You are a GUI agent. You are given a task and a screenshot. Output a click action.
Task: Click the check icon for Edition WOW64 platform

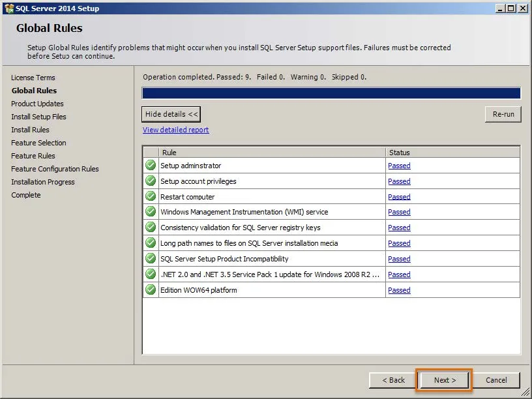(151, 289)
